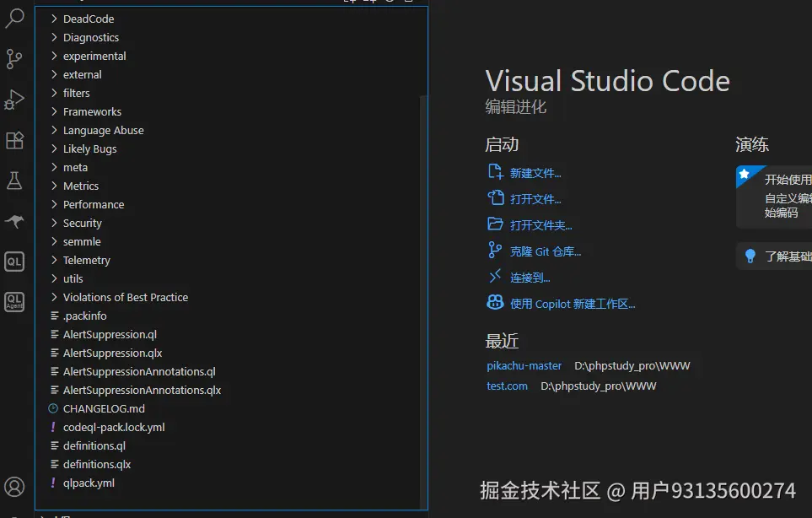Screen dimensions: 812x518
Task: Open the Search view in activity bar
Action: pyautogui.click(x=14, y=18)
